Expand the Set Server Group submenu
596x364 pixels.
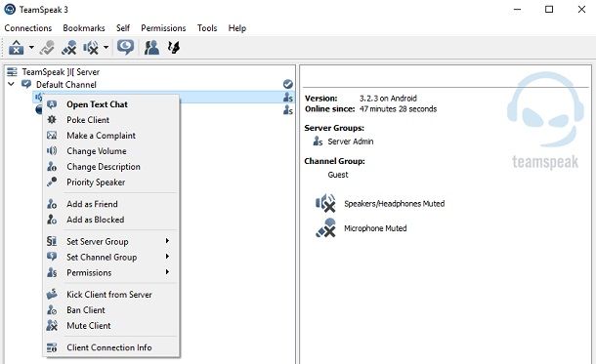[x=111, y=241]
